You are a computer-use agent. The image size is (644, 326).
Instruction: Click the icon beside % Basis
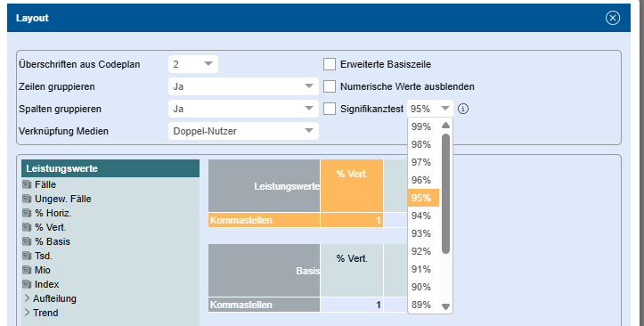[27, 241]
